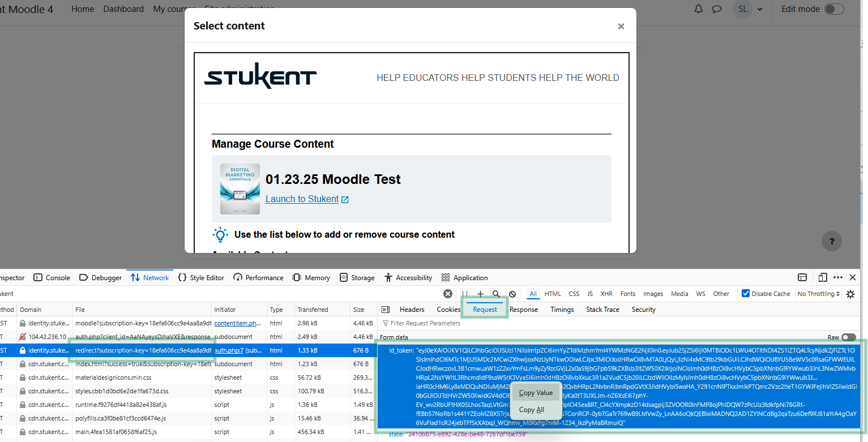
Task: Open the Storage panel
Action: click(357, 277)
